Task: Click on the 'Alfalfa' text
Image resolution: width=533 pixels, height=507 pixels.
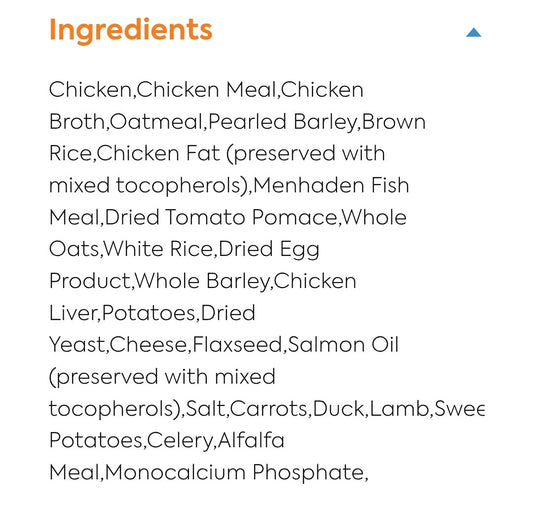Action: point(251,440)
